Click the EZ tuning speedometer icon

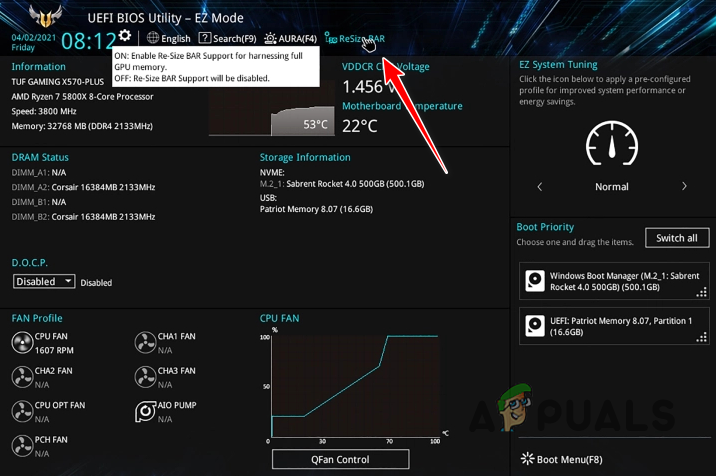pyautogui.click(x=612, y=144)
